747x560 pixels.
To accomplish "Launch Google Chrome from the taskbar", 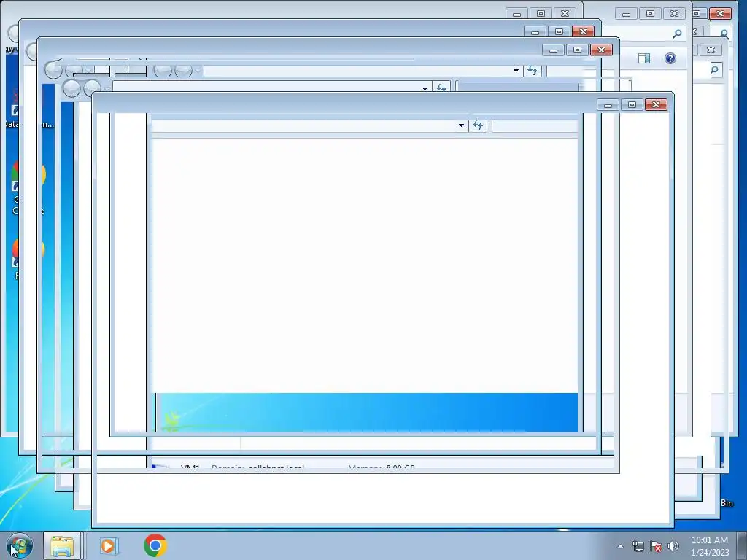I will [155, 545].
